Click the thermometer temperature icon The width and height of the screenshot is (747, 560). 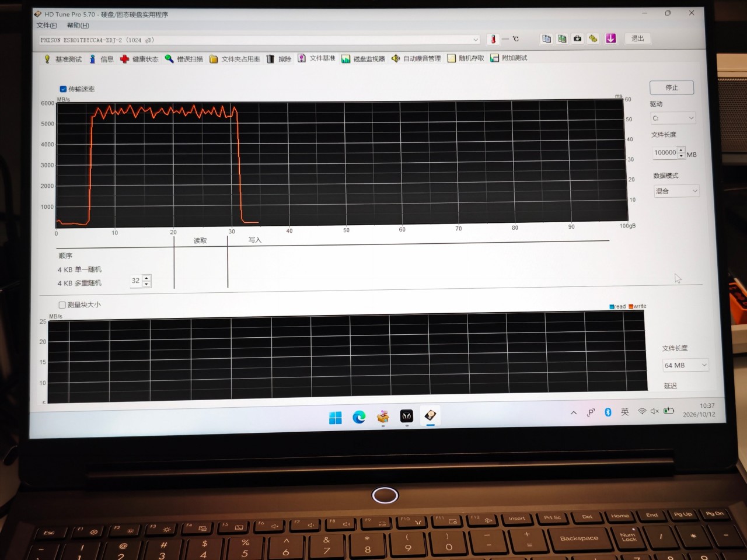493,39
